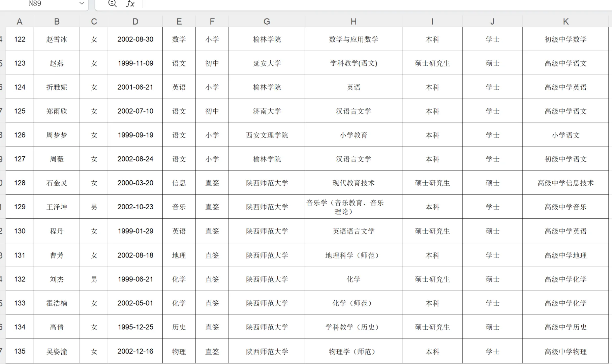Select the cell containing 济南大学
Screen dimensions: 612x364
(267, 111)
